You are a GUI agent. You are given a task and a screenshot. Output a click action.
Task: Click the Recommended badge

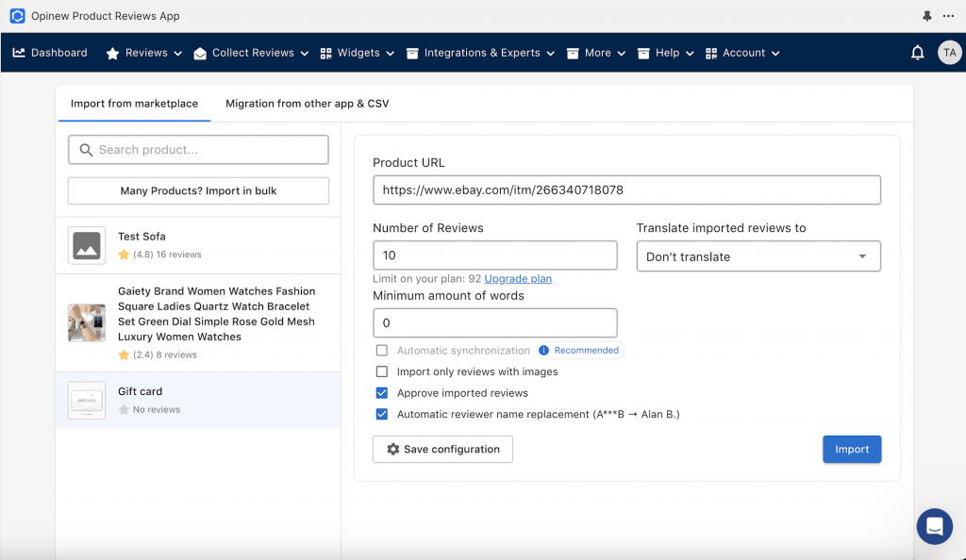pos(580,350)
